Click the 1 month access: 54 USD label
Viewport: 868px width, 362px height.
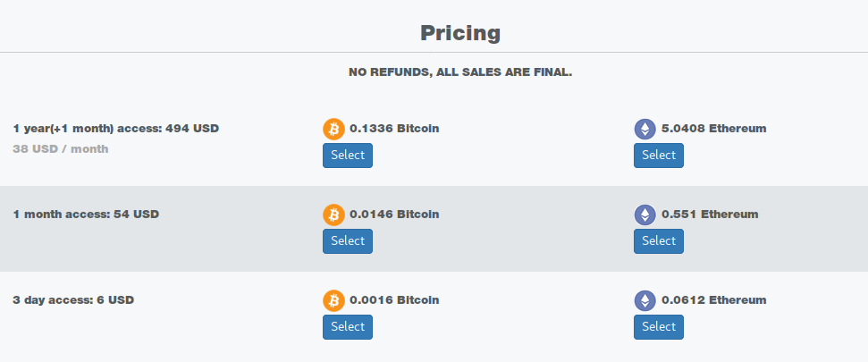click(x=86, y=215)
